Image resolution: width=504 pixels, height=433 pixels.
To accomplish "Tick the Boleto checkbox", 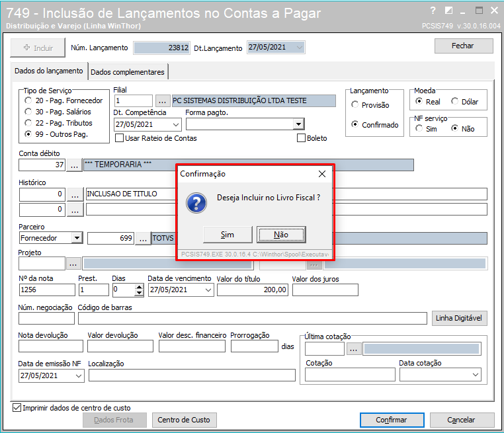I will coord(301,138).
